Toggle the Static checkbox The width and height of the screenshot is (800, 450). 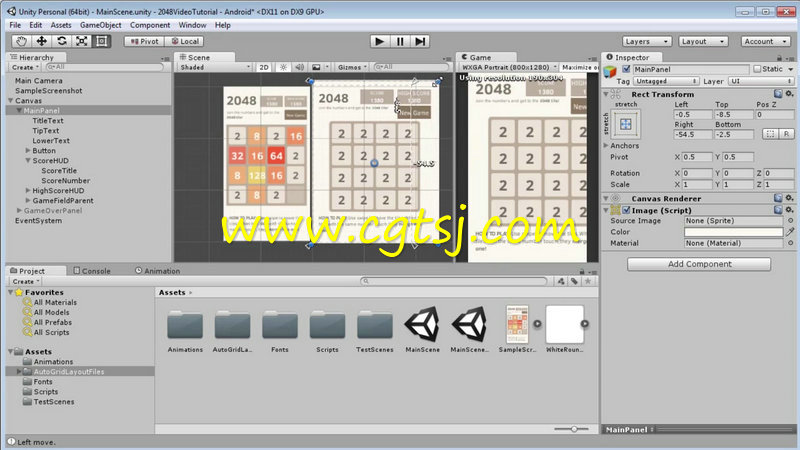coord(757,69)
